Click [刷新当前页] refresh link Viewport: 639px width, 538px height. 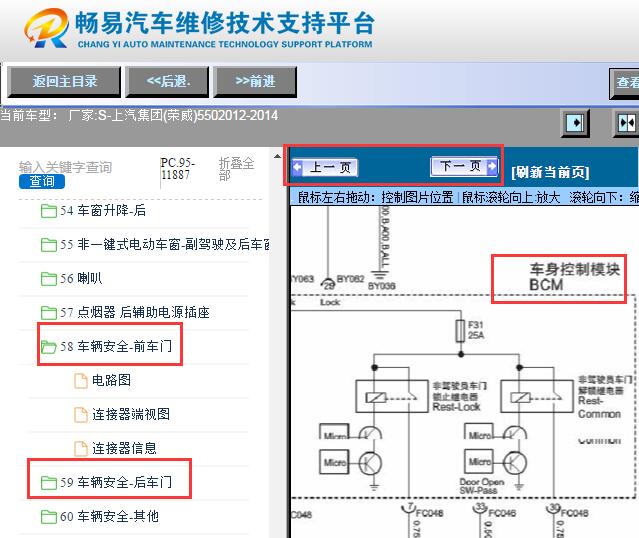click(x=550, y=172)
